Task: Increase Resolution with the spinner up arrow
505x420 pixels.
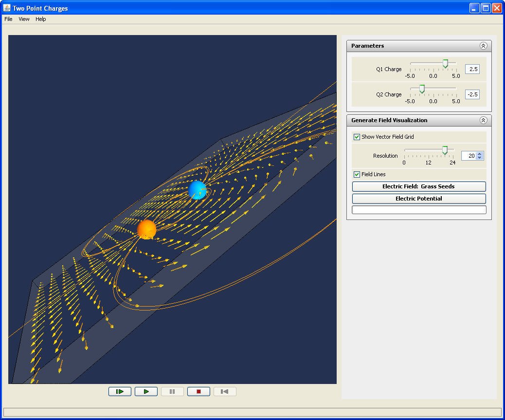Action: pyautogui.click(x=480, y=154)
